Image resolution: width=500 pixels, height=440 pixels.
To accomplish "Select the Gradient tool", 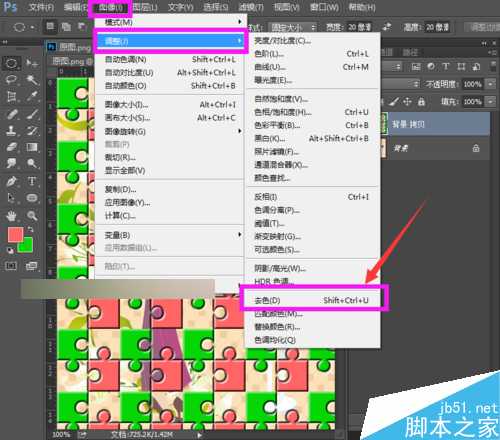I will tap(32, 147).
